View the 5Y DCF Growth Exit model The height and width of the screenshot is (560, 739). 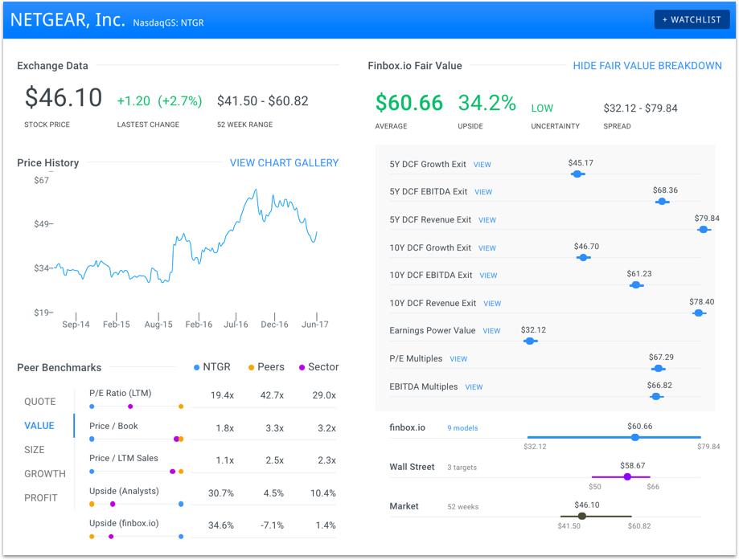[482, 165]
